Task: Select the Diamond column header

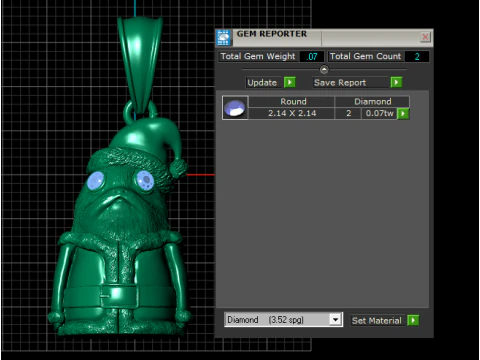Action: [x=372, y=102]
